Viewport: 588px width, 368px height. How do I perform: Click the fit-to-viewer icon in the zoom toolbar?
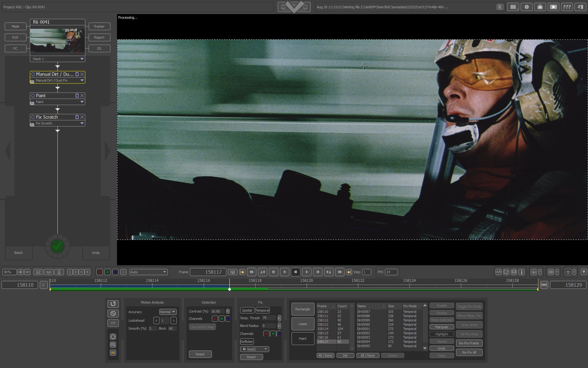[38, 272]
